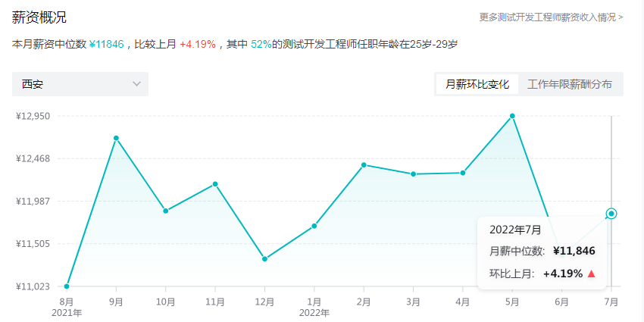
Task: Select the 9月 data point on chart
Action: 116,138
